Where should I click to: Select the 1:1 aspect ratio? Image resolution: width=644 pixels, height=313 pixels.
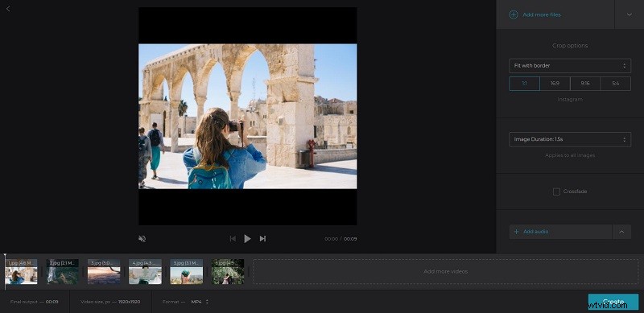click(x=525, y=84)
